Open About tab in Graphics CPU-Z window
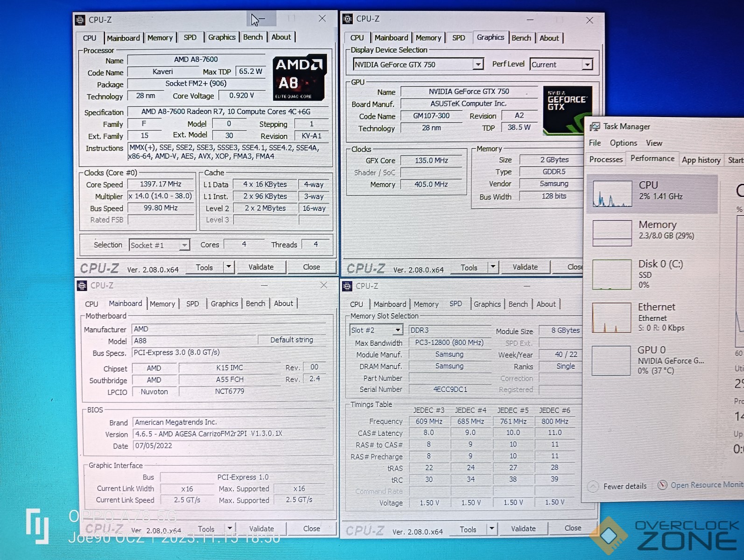This screenshot has width=744, height=560. point(549,38)
